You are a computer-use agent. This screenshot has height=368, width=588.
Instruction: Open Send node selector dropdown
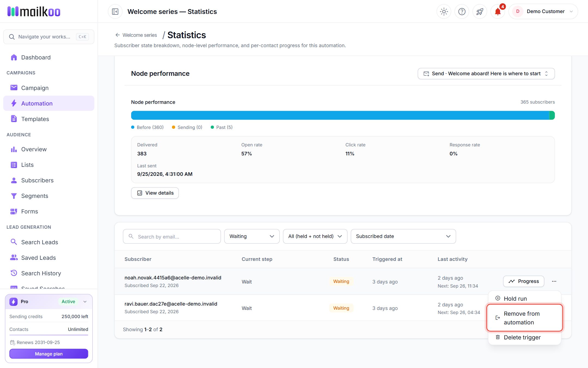486,74
